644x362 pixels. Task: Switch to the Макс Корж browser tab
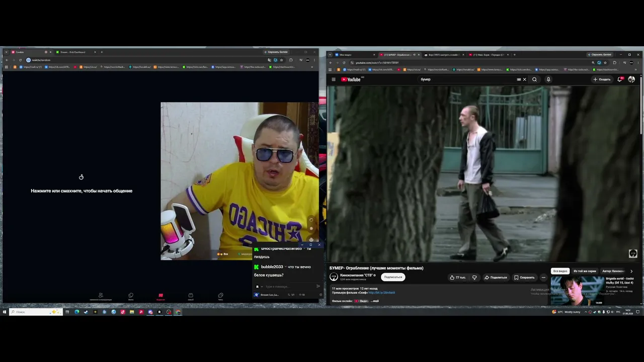488,54
